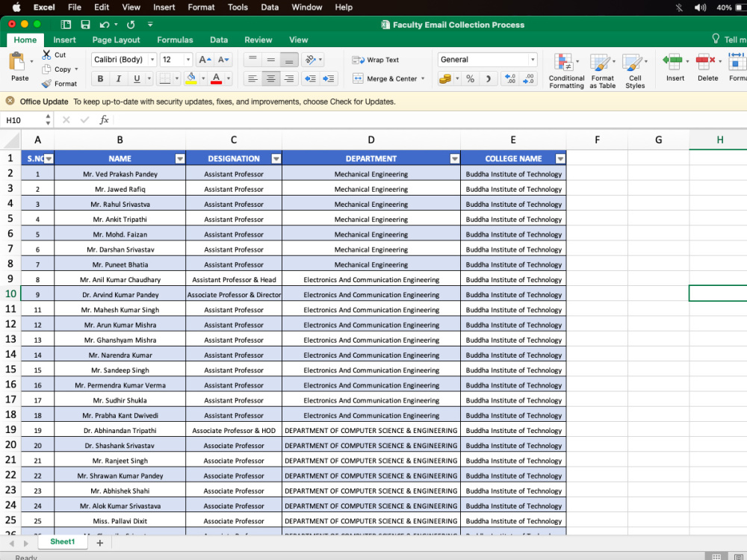Viewport: 747px width, 560px height.
Task: Click the Merge & Center button
Action: 385,78
